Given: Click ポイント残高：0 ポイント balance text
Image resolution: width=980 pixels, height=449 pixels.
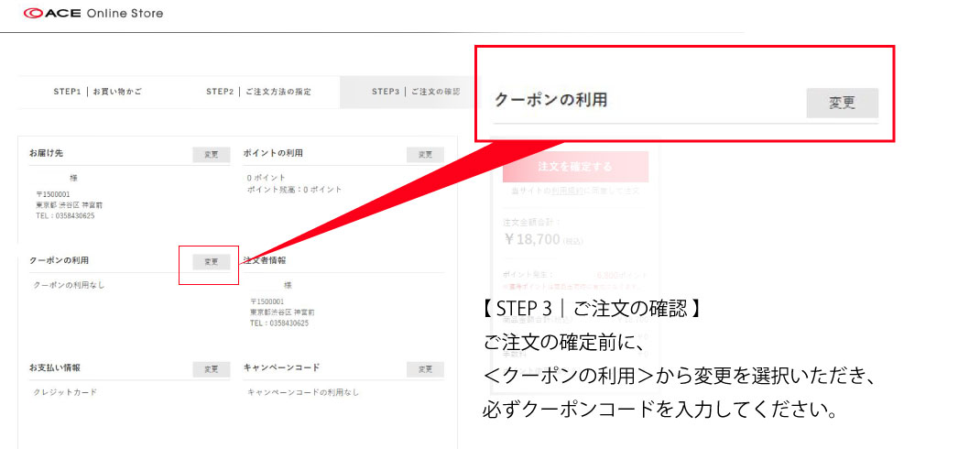Looking at the screenshot, I should [294, 189].
